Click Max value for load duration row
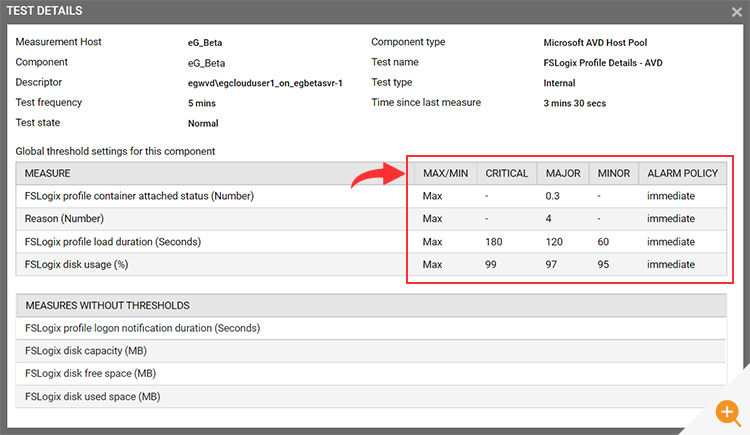This screenshot has height=435, width=750. [x=432, y=242]
